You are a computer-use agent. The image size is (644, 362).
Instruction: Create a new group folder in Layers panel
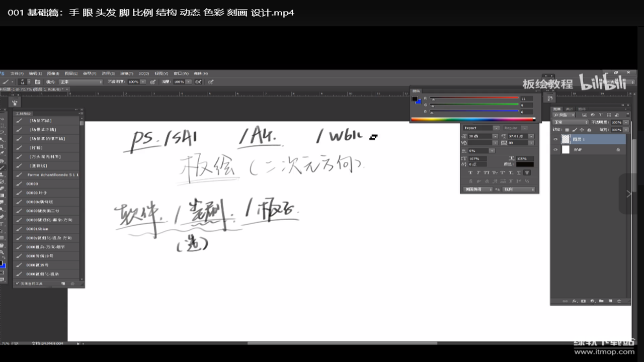[x=601, y=301]
